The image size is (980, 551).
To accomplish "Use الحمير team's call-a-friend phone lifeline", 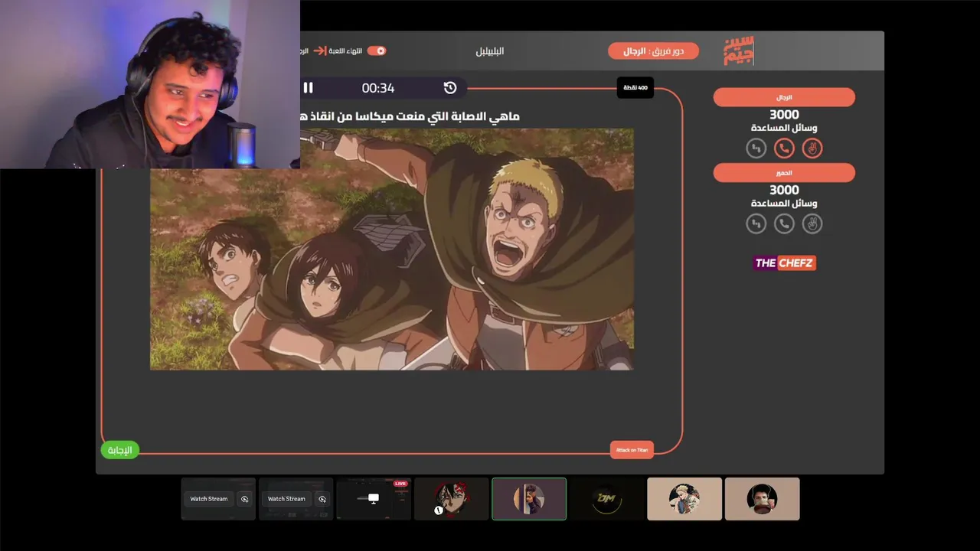I will pyautogui.click(x=784, y=223).
